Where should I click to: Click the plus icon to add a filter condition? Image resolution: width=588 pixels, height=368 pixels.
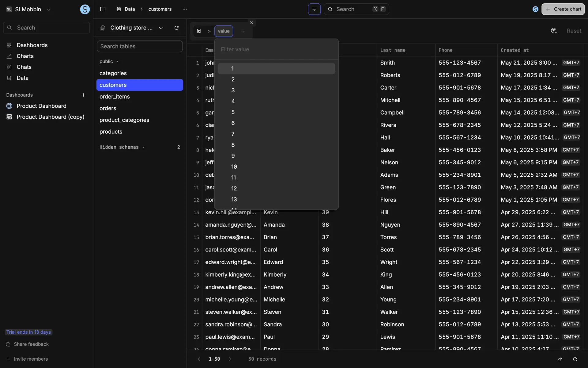pyautogui.click(x=243, y=31)
